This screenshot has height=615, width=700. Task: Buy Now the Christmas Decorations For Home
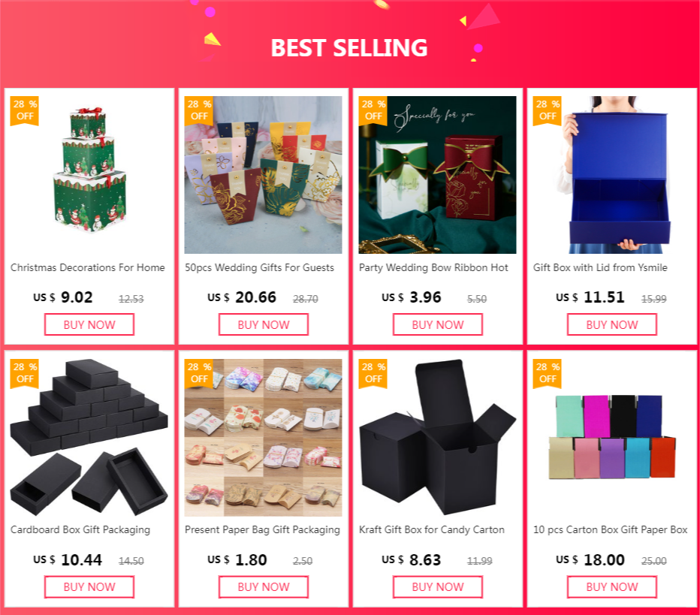[89, 324]
